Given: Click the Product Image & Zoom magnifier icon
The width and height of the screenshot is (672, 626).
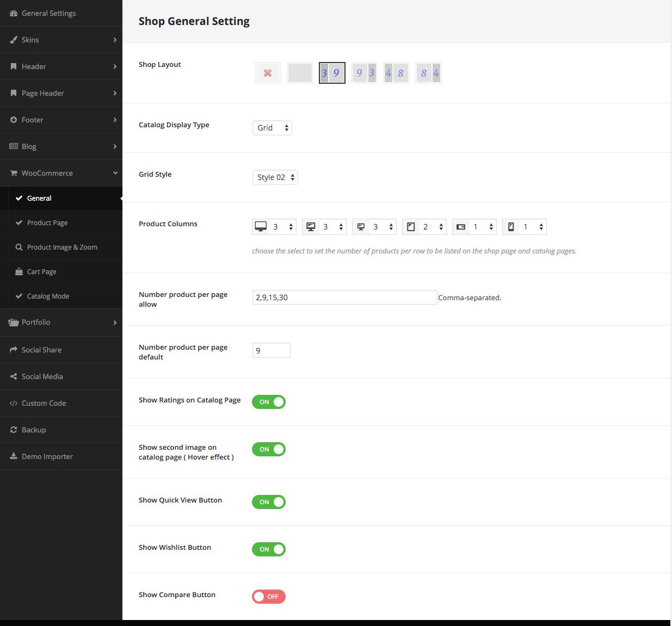Looking at the screenshot, I should (19, 247).
